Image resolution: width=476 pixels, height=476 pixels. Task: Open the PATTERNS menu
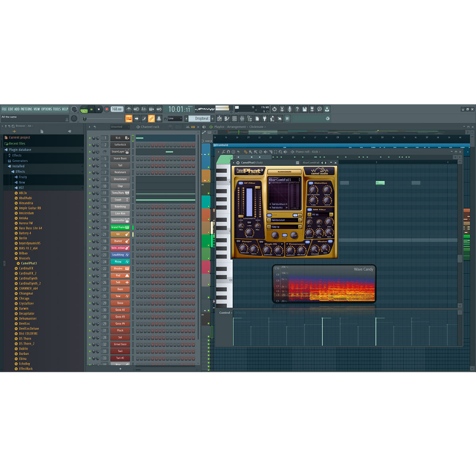coord(26,109)
